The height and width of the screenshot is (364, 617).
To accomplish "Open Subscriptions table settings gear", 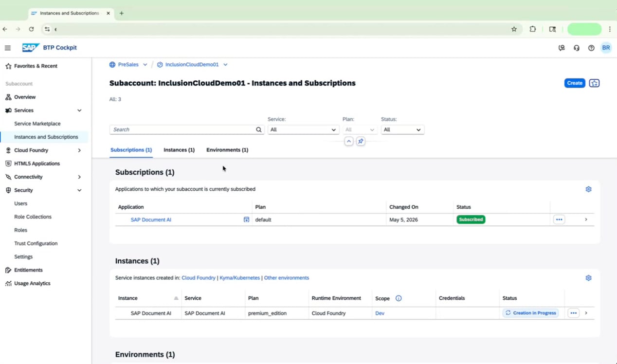I will pos(588,189).
